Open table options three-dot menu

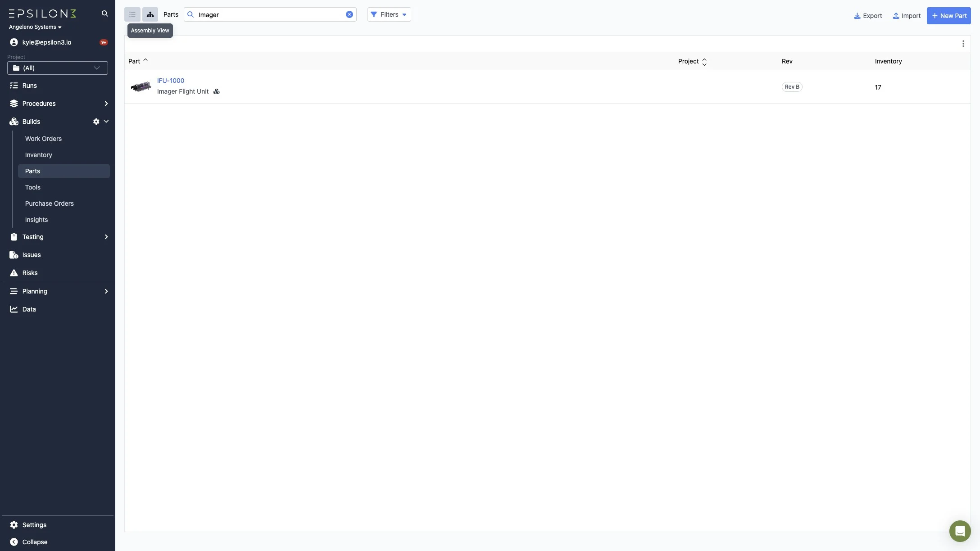point(963,44)
